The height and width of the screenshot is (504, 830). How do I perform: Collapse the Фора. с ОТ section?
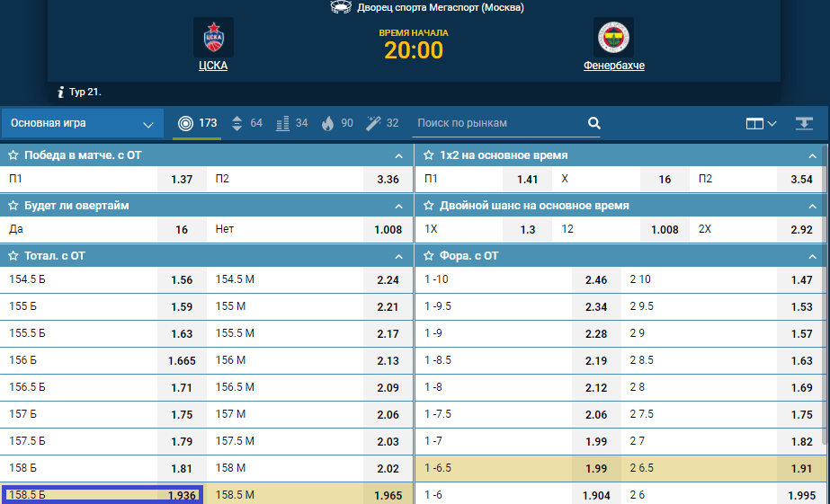812,257
